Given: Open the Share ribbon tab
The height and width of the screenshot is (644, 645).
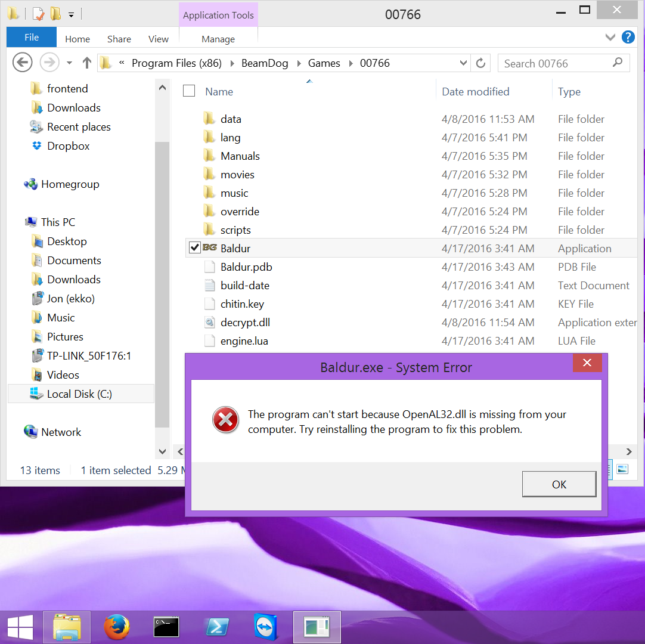Looking at the screenshot, I should coord(119,39).
